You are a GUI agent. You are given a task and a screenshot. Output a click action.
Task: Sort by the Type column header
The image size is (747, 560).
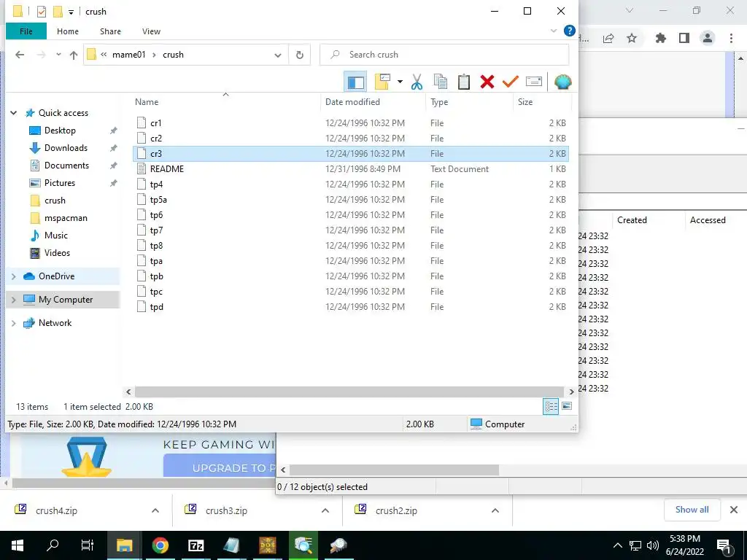click(469, 102)
